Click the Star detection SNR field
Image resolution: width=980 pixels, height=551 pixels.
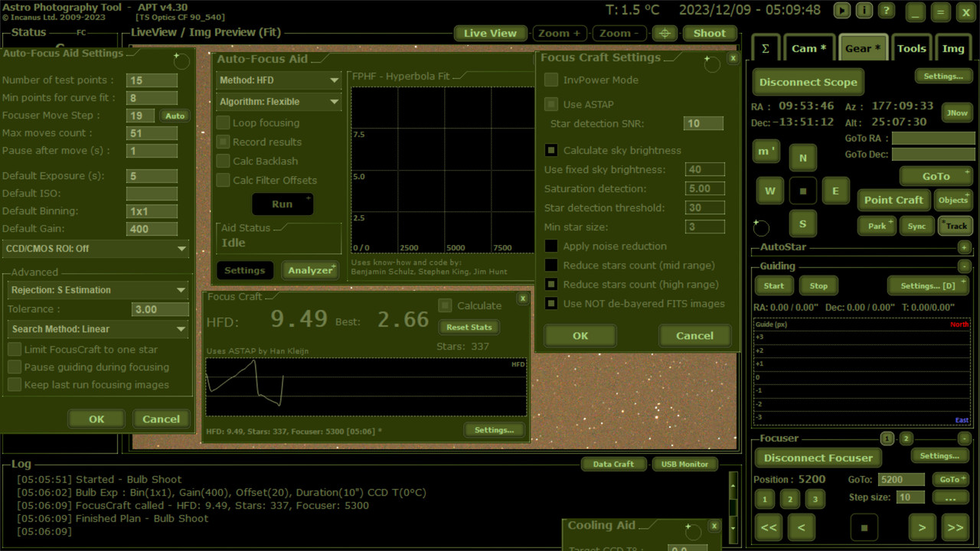coord(703,123)
